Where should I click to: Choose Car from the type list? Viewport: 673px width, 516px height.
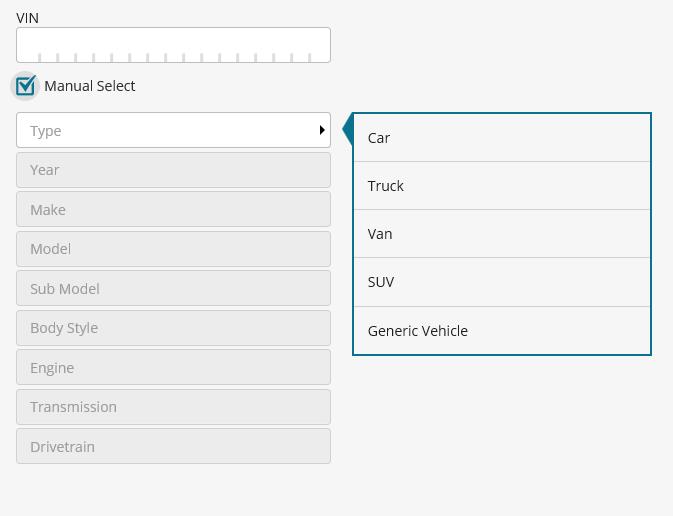tap(502, 138)
